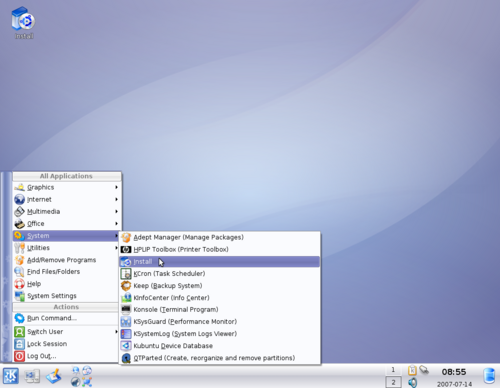Click the Office category icon
This screenshot has height=388, width=500.
[x=19, y=223]
